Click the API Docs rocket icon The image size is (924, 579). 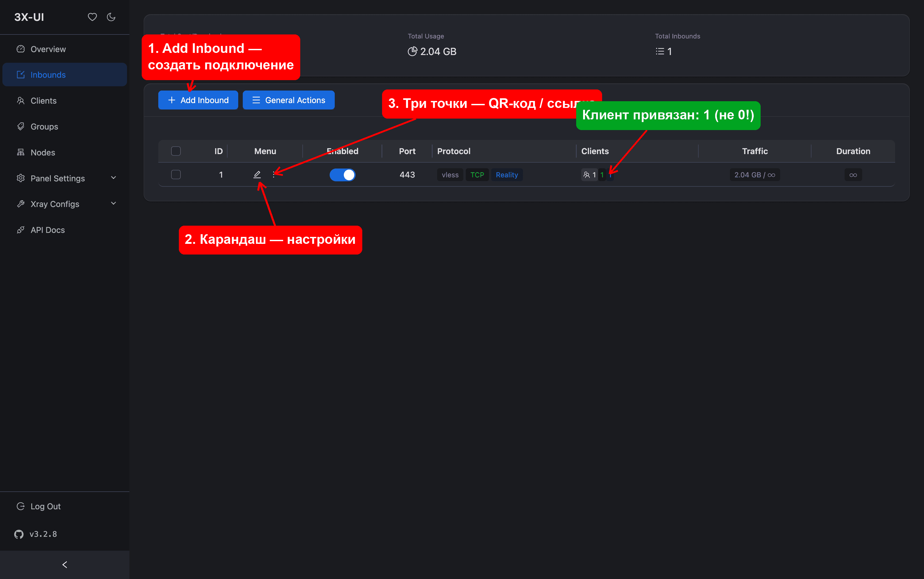point(21,230)
